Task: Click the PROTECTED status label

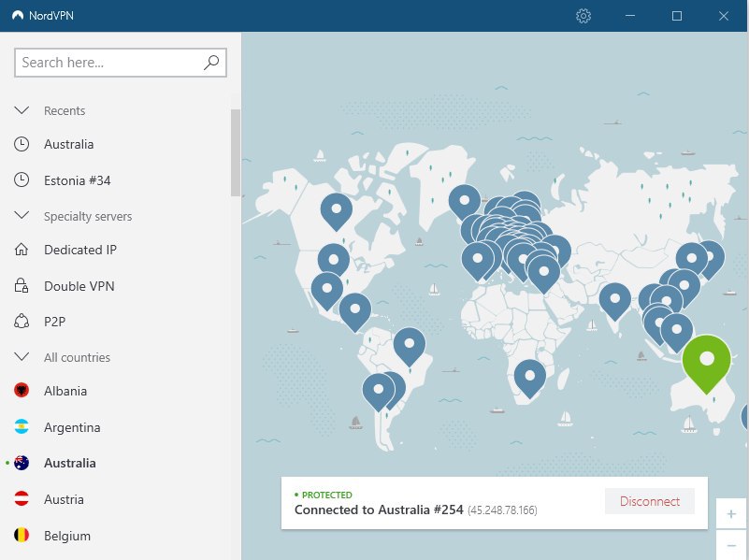Action: click(x=326, y=495)
